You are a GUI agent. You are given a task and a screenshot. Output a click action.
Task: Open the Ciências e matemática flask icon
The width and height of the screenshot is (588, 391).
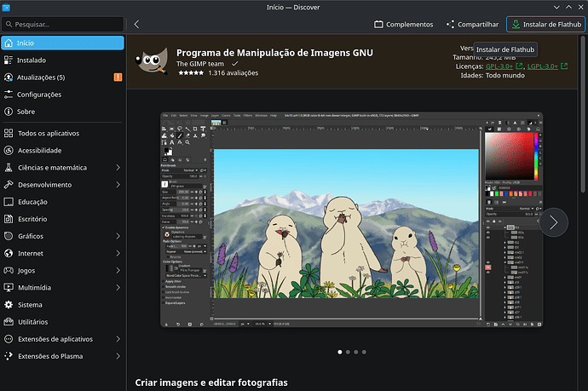(9, 168)
